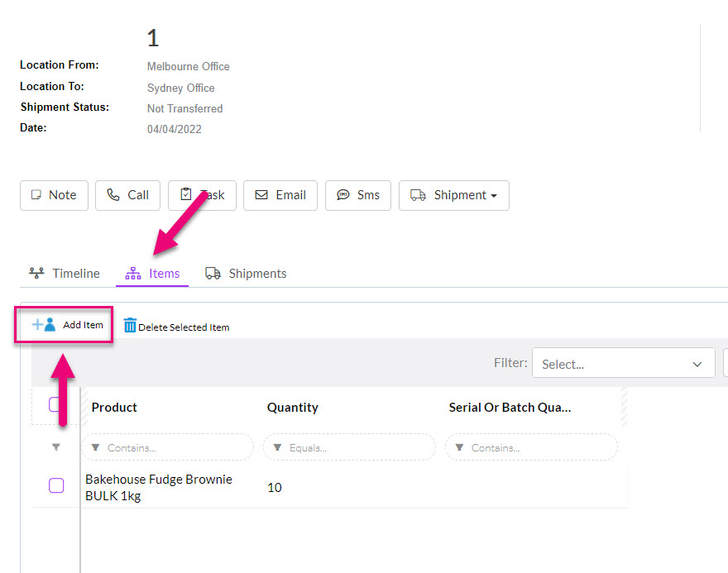Click the Serial Or Batch Contains filter field
The width and height of the screenshot is (728, 573).
pyautogui.click(x=531, y=447)
